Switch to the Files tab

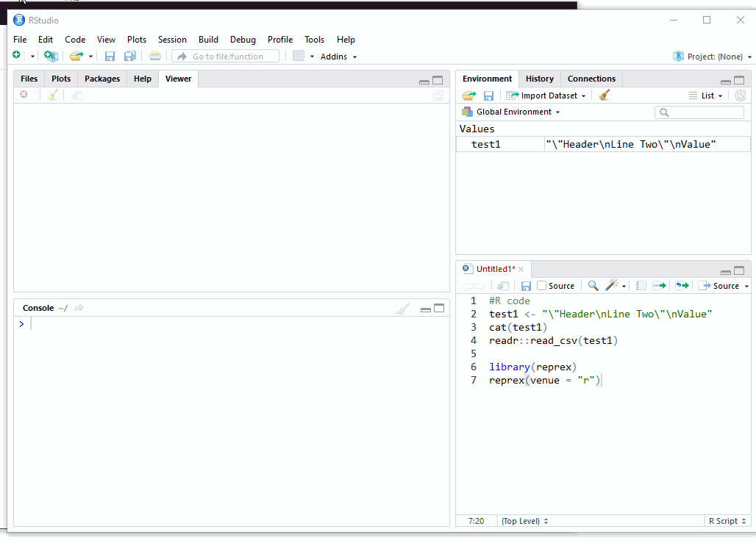pos(29,79)
